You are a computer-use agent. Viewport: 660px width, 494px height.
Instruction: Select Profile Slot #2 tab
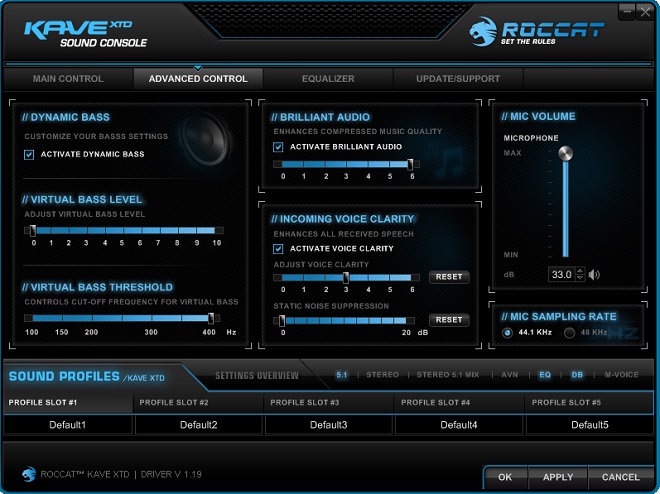click(x=198, y=402)
